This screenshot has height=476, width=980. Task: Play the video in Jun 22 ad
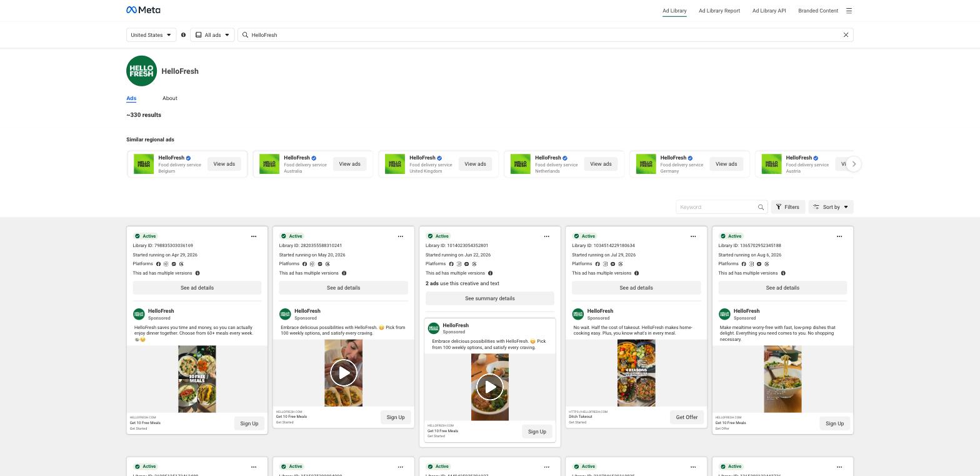[x=489, y=387]
